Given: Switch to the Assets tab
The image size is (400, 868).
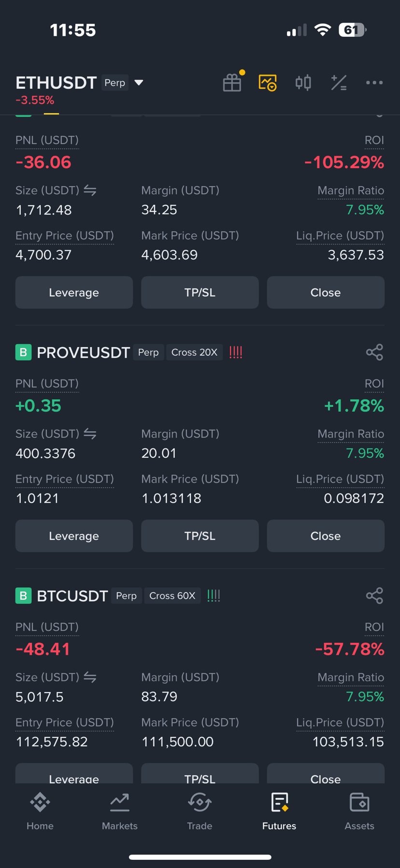Looking at the screenshot, I should pos(359,811).
